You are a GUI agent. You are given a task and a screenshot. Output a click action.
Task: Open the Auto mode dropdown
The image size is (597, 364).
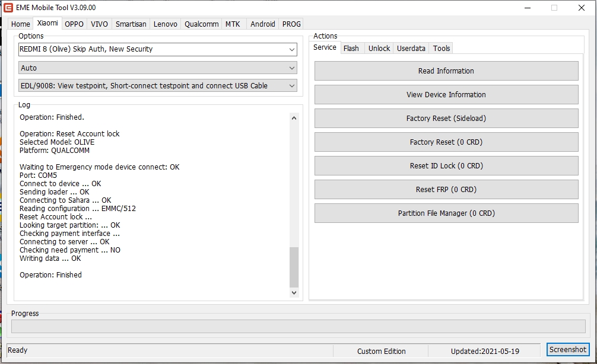click(x=158, y=68)
